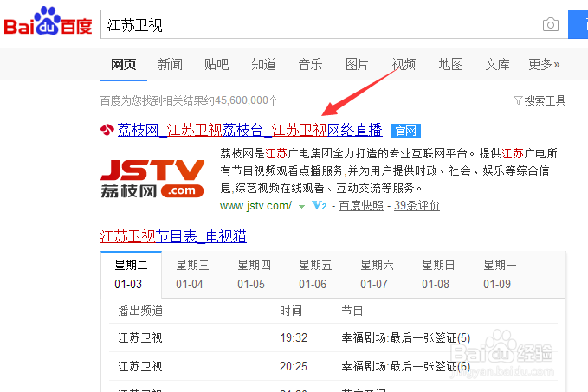588x392 pixels.
Task: Select the 星期一 01-09 schedule tab
Action: click(500, 274)
